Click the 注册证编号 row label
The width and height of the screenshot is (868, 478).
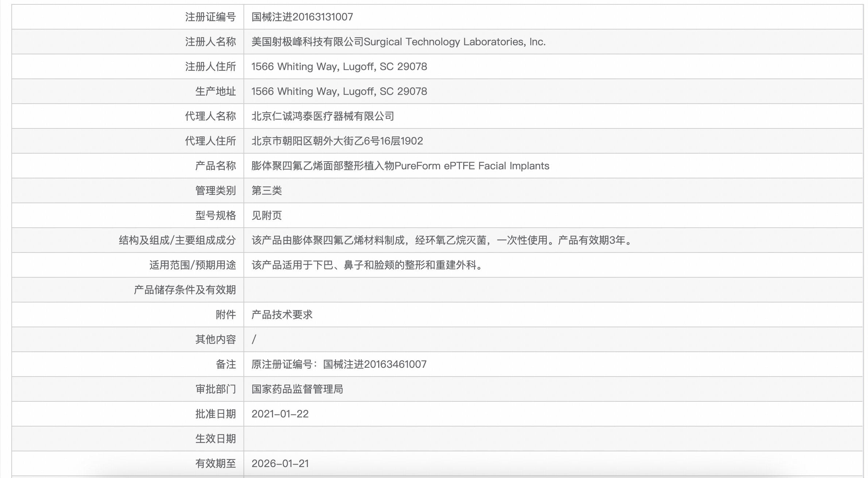[210, 17]
